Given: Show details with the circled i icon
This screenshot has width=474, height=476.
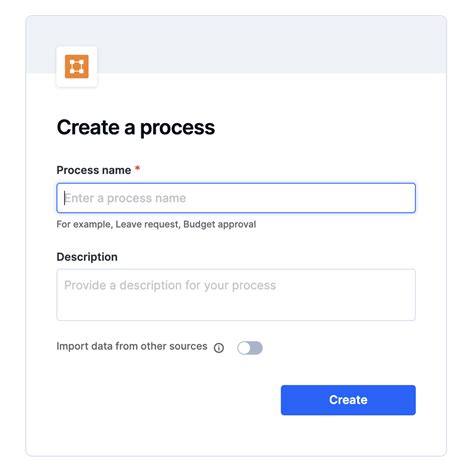Looking at the screenshot, I should (x=219, y=348).
